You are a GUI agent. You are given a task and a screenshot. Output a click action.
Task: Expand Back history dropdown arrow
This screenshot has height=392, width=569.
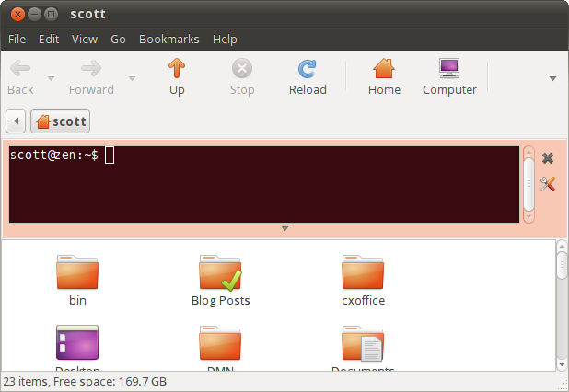51,78
